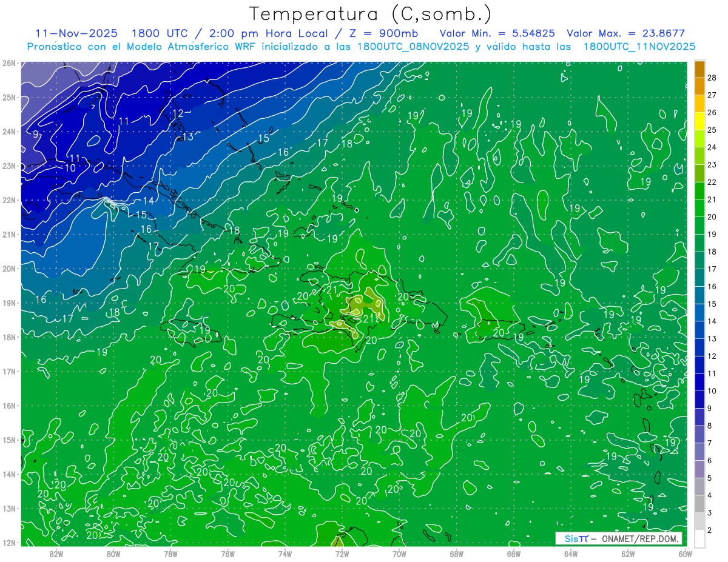The height and width of the screenshot is (562, 728).
Task: Click the "ONAMET/REP.DOM." credit label
Action: click(x=639, y=539)
